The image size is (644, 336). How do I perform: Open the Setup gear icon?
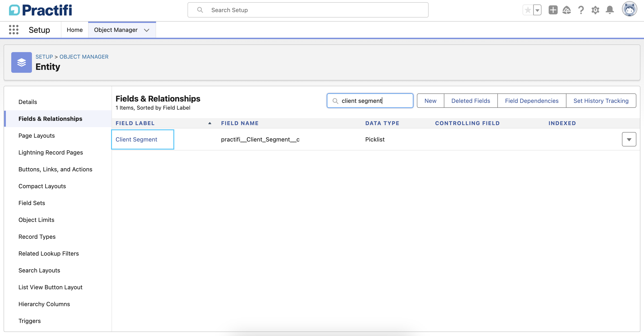pyautogui.click(x=595, y=10)
